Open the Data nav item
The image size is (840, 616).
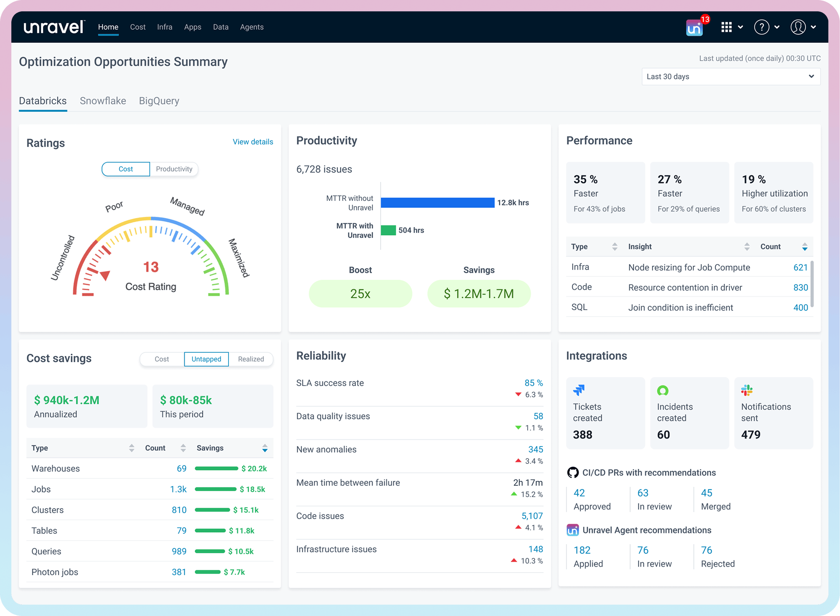click(221, 27)
